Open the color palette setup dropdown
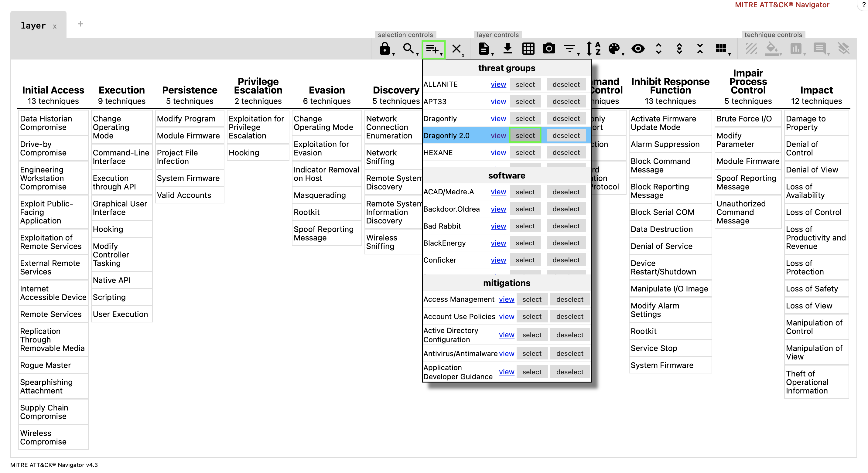The height and width of the screenshot is (473, 868). [614, 49]
